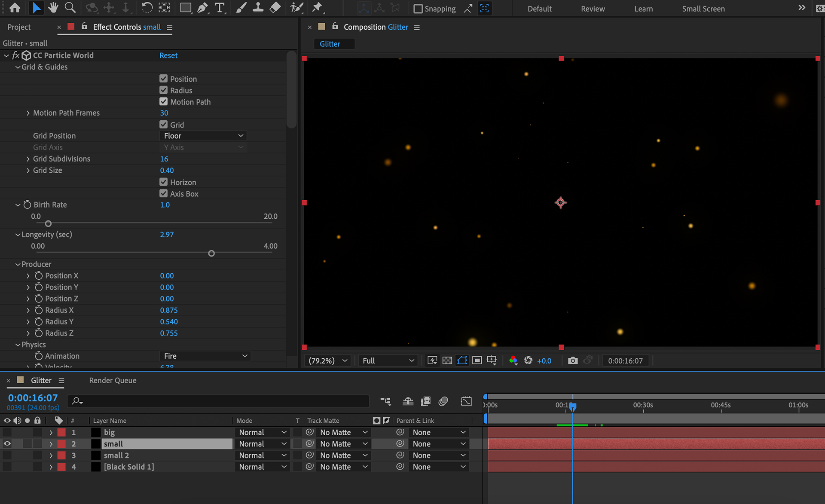Reset CC Particle World effect
The image size is (825, 504).
pos(168,55)
